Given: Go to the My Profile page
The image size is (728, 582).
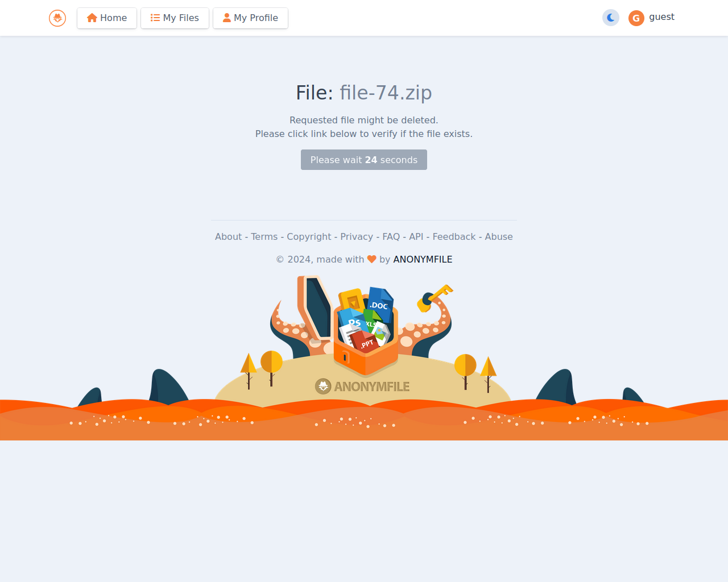Looking at the screenshot, I should coord(250,18).
